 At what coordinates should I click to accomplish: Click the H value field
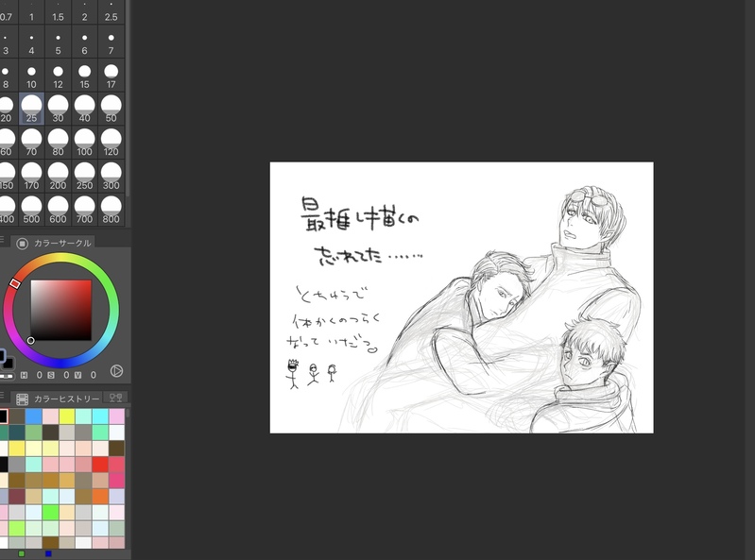[40, 375]
